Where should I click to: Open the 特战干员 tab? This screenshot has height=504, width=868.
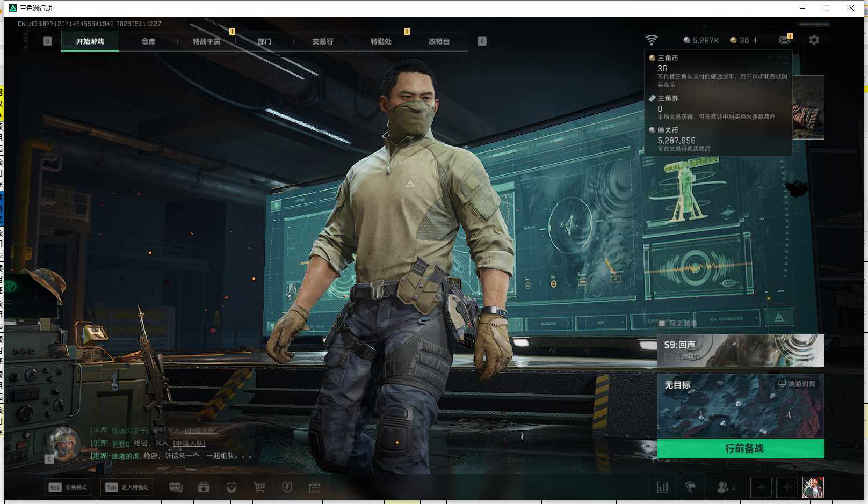coord(207,41)
